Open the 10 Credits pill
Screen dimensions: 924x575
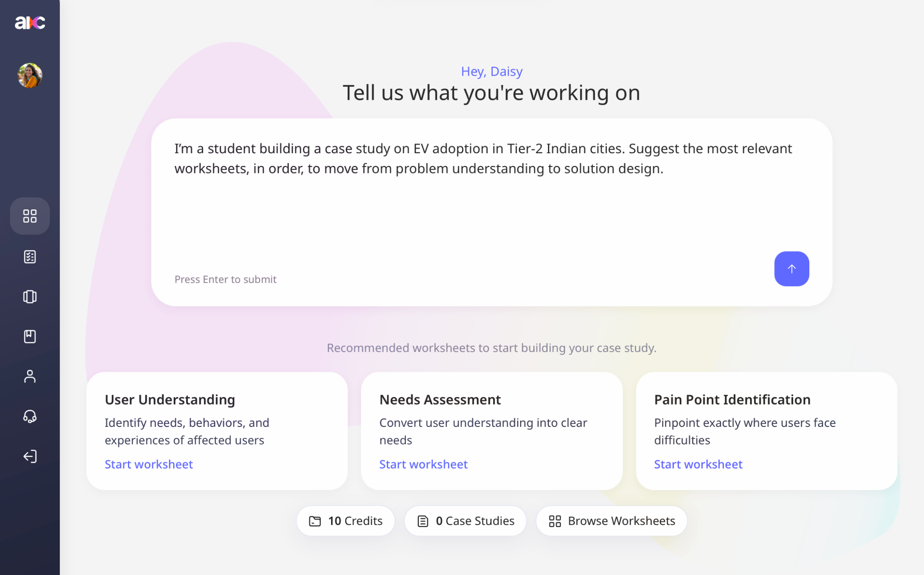tap(346, 521)
